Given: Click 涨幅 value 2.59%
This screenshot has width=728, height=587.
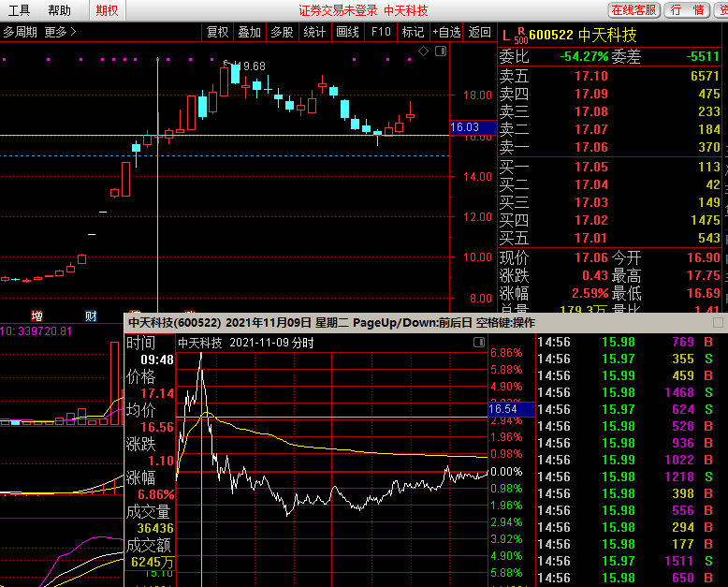Looking at the screenshot, I should (590, 293).
